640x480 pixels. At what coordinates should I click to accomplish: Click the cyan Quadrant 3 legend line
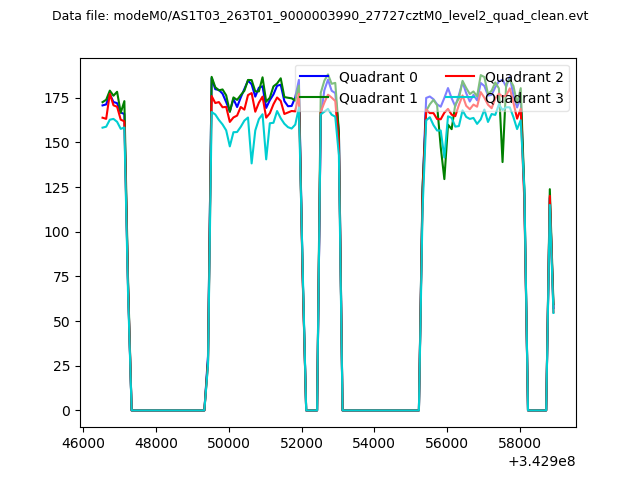[461, 97]
